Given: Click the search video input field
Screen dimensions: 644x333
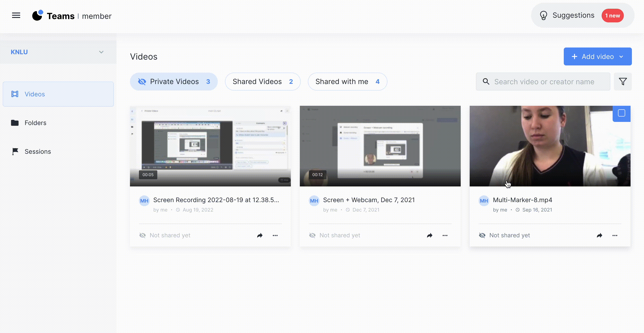Looking at the screenshot, I should pos(544,82).
